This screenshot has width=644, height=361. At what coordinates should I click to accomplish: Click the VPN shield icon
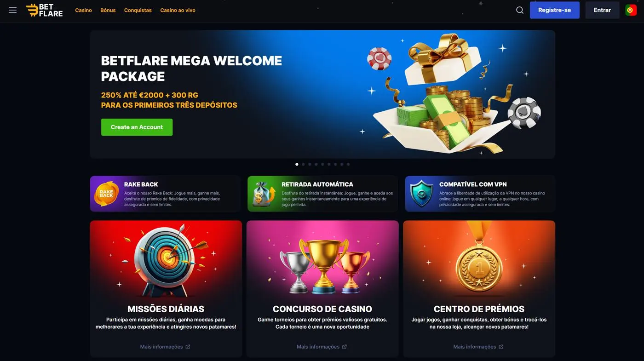[x=421, y=194]
